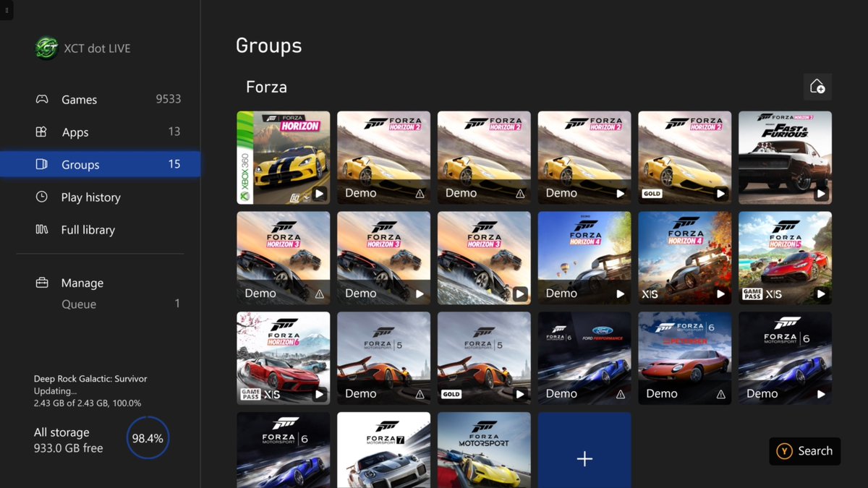The height and width of the screenshot is (488, 868).
Task: Click warning icon on Ford Performance Motorsport 6 Demo
Action: [x=621, y=394]
